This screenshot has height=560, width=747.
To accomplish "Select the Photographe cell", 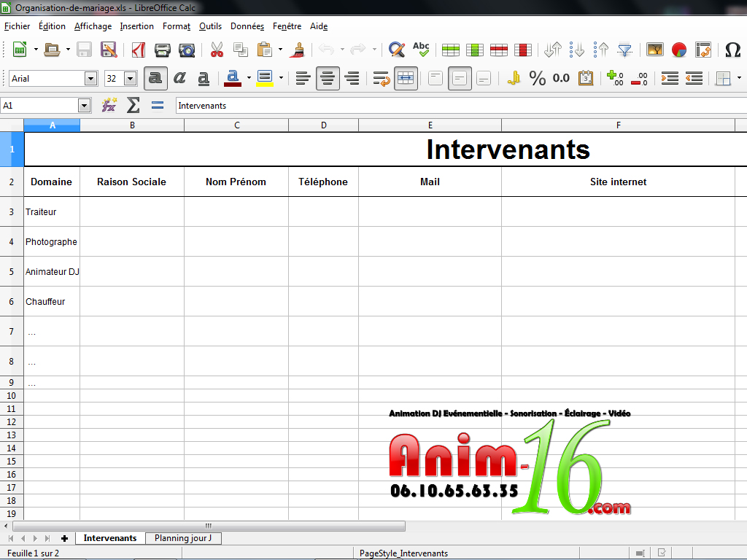I will [x=52, y=242].
